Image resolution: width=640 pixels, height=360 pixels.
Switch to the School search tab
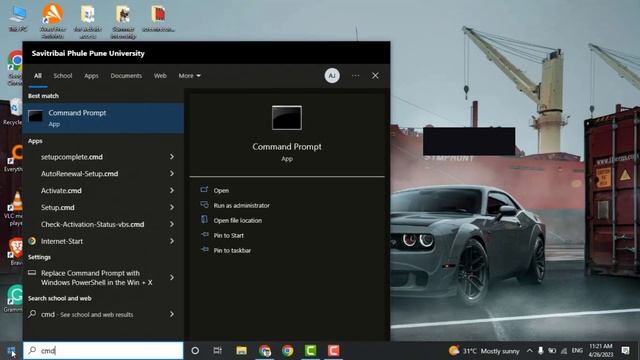point(62,76)
